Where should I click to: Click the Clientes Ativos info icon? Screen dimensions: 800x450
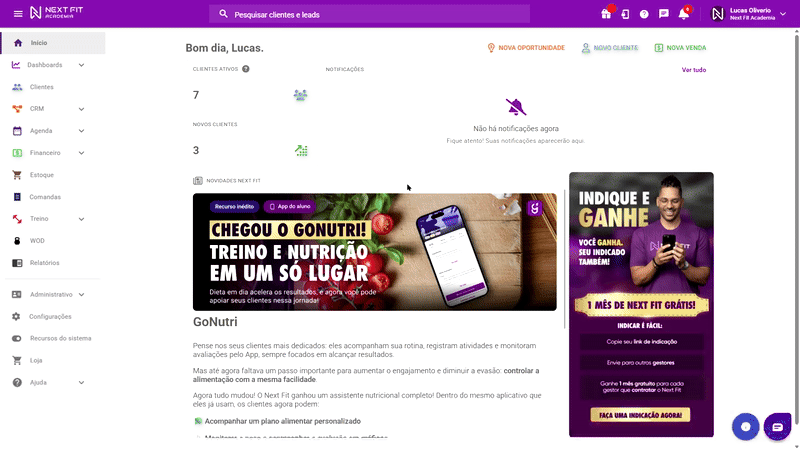[246, 69]
